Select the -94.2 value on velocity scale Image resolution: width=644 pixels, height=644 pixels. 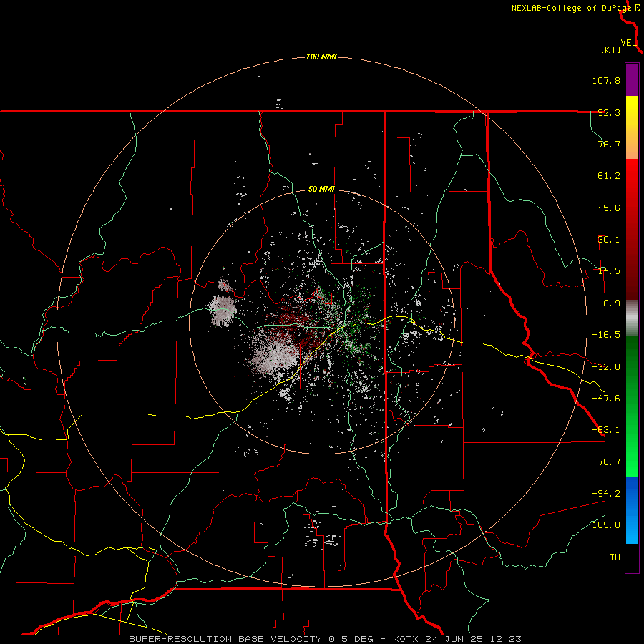tap(606, 494)
